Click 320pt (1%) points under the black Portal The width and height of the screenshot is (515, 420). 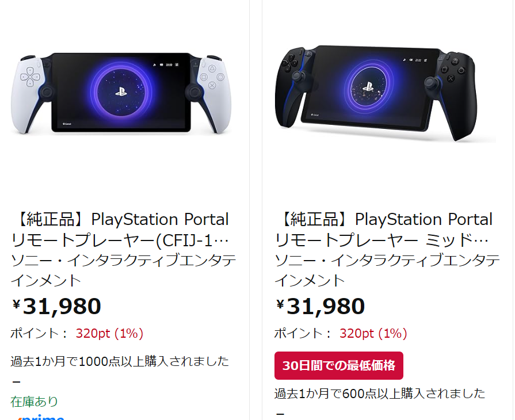(x=373, y=333)
